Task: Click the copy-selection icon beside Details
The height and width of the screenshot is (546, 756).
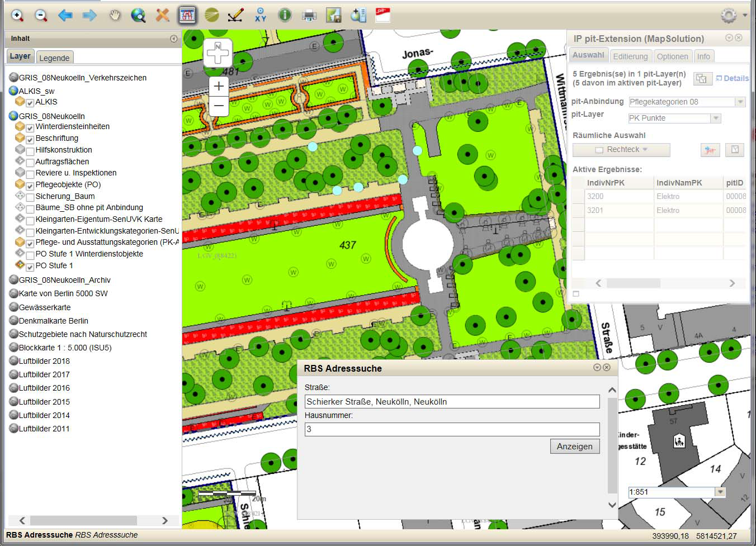Action: pos(702,79)
